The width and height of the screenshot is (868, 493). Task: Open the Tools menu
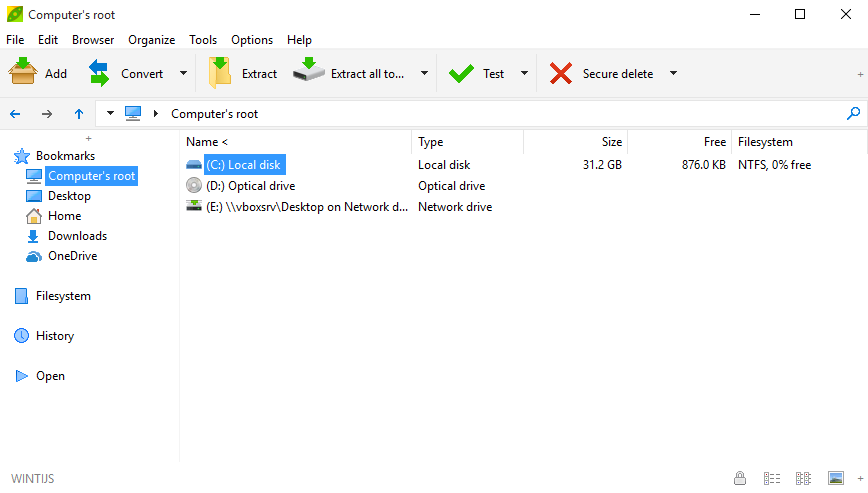pyautogui.click(x=203, y=40)
